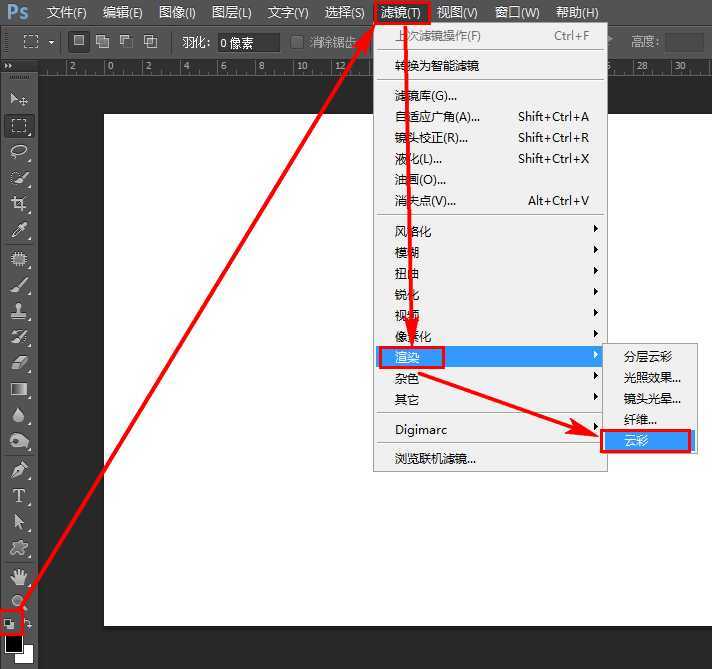This screenshot has height=669, width=712.
Task: Click the black foreground color swatch
Action: click(x=13, y=645)
